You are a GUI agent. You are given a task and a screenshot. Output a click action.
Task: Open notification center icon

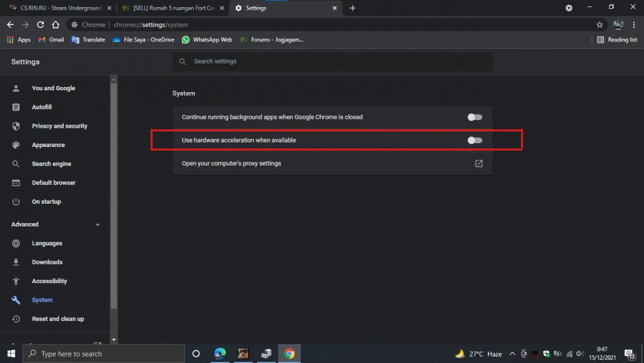coord(630,353)
